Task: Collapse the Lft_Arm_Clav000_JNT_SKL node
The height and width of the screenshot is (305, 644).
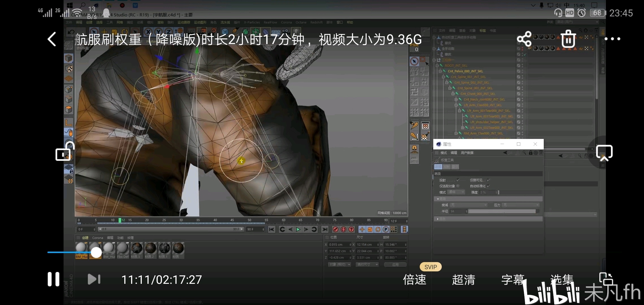Action: [456, 105]
